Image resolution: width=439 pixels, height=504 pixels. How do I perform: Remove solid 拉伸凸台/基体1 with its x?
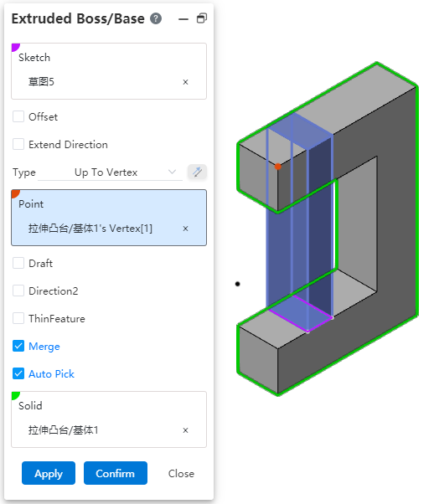[x=185, y=430]
